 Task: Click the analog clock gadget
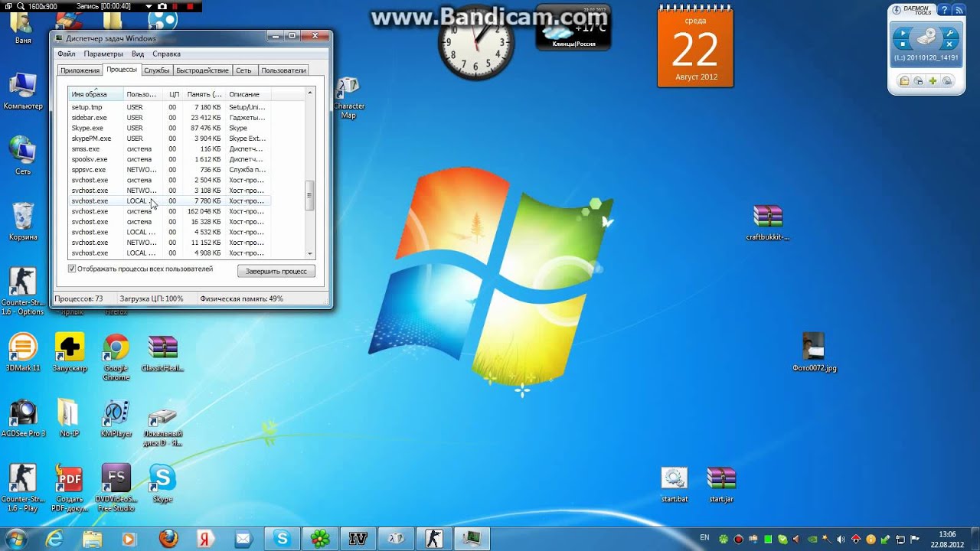[475, 42]
